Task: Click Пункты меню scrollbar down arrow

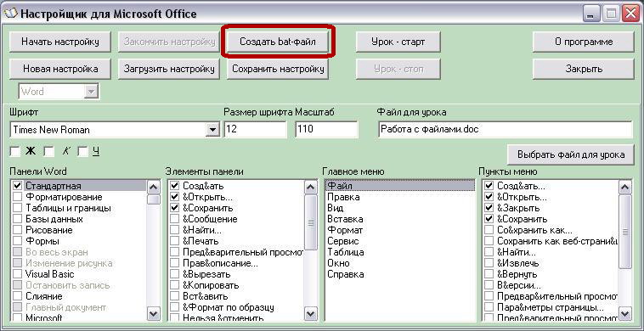Action: click(625, 314)
